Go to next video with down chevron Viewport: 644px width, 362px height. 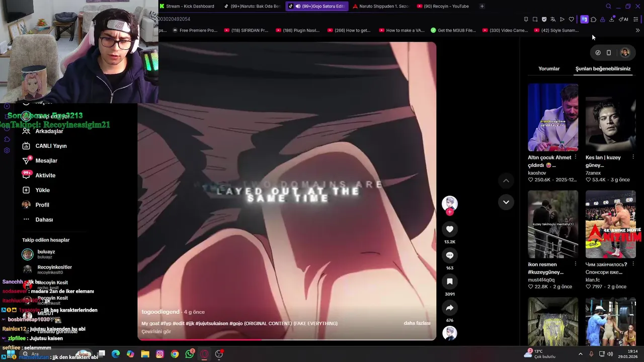506,202
